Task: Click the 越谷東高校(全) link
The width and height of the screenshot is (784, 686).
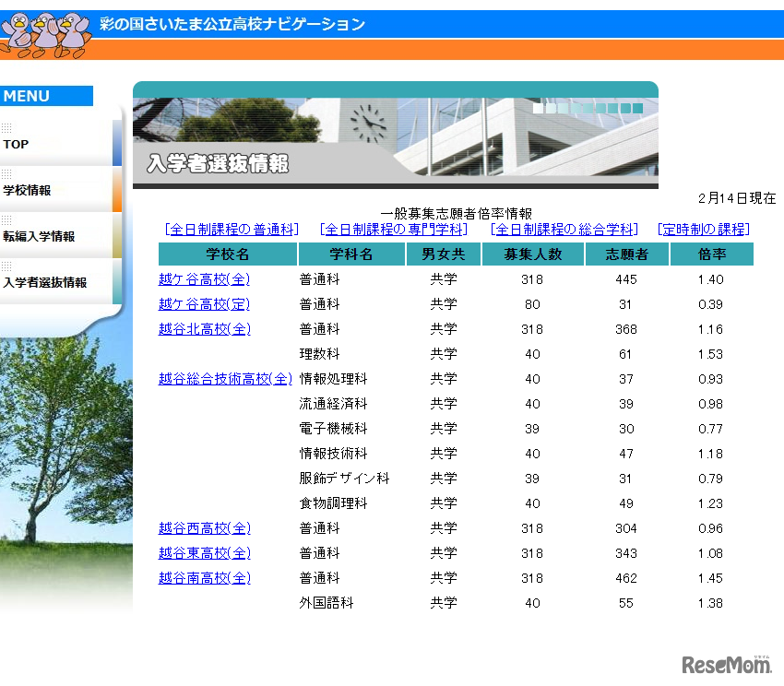Action: pyautogui.click(x=203, y=553)
